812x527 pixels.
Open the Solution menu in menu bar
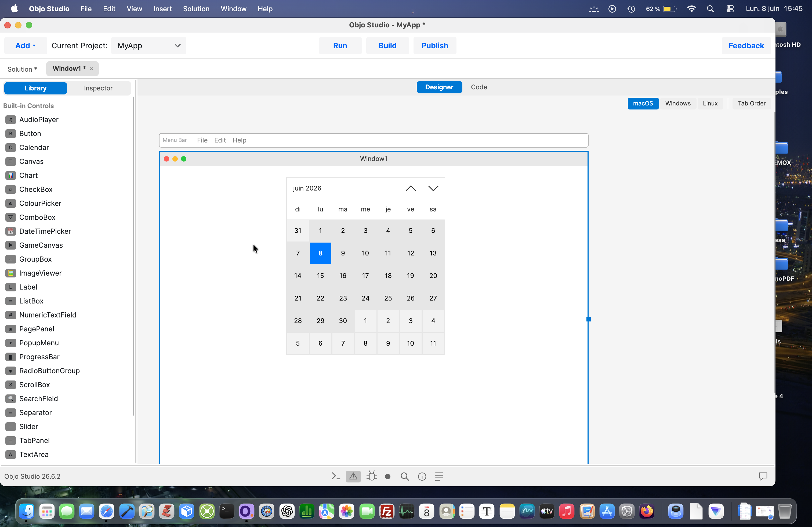[x=196, y=9]
